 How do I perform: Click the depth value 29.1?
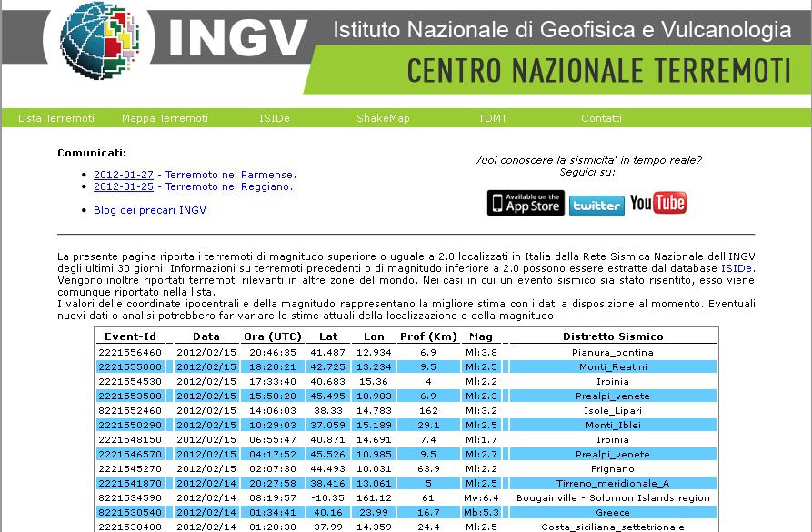(428, 425)
